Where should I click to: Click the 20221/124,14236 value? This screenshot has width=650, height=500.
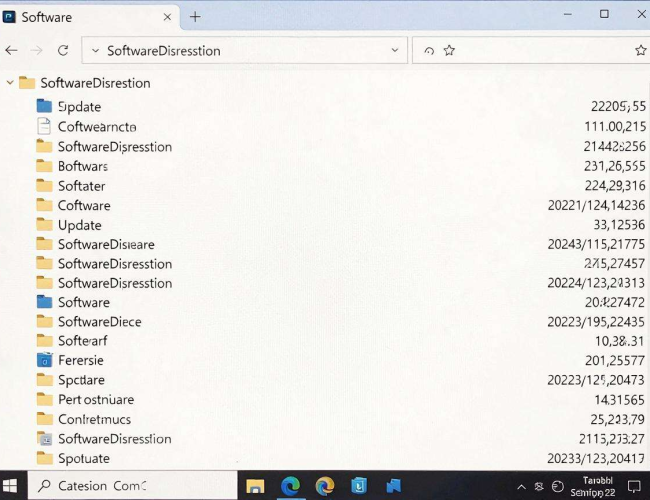click(597, 205)
